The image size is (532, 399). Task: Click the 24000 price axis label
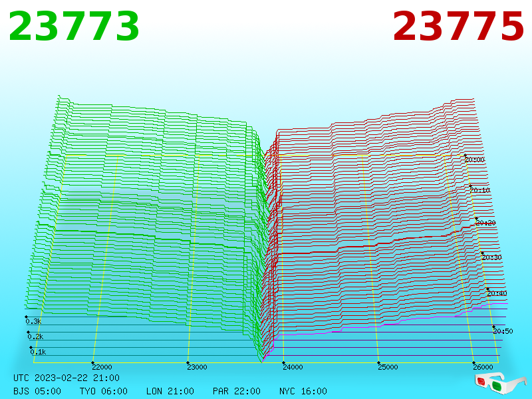pos(293,367)
